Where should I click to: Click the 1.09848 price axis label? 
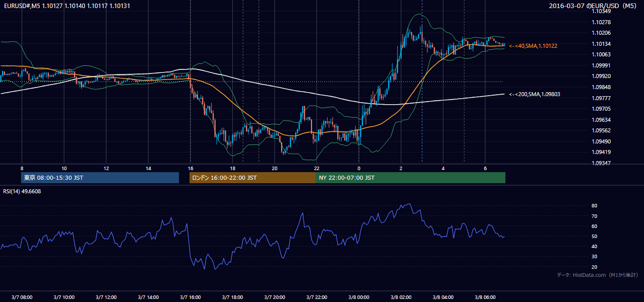[601, 87]
